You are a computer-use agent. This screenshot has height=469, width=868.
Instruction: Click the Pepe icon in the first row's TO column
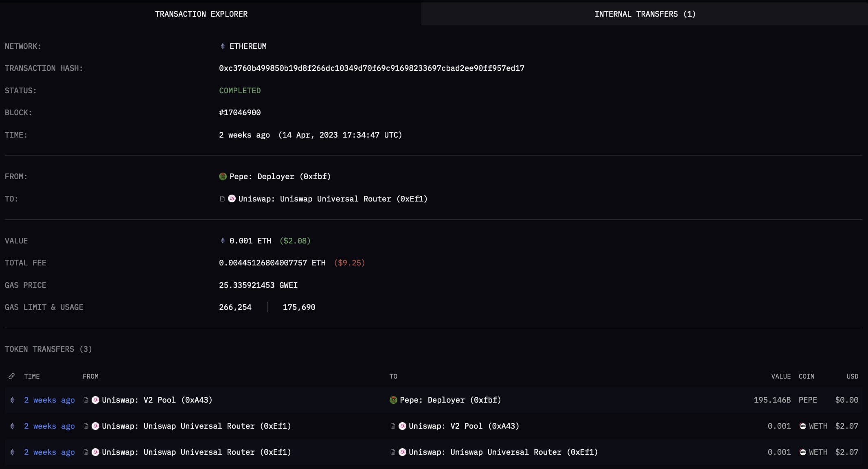coord(393,400)
